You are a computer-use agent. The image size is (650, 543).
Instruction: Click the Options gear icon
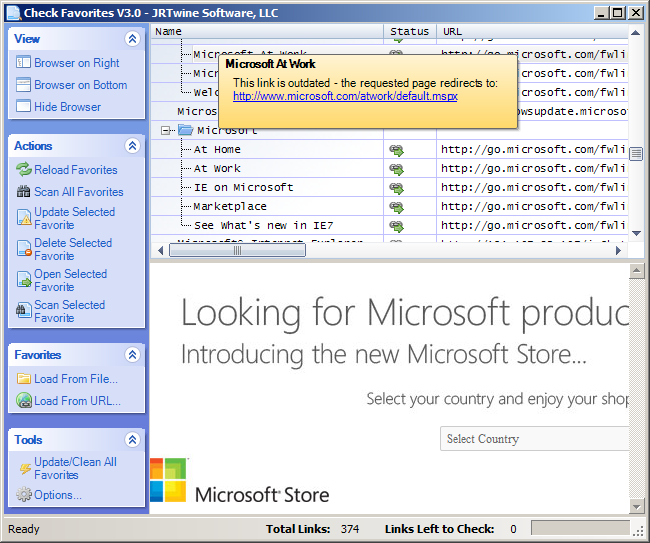tap(24, 495)
